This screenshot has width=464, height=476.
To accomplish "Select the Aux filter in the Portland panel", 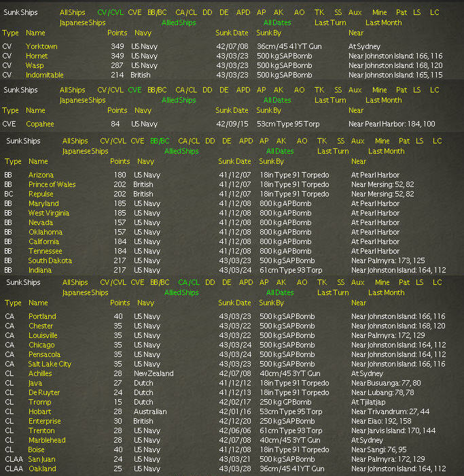I will [x=357, y=282].
